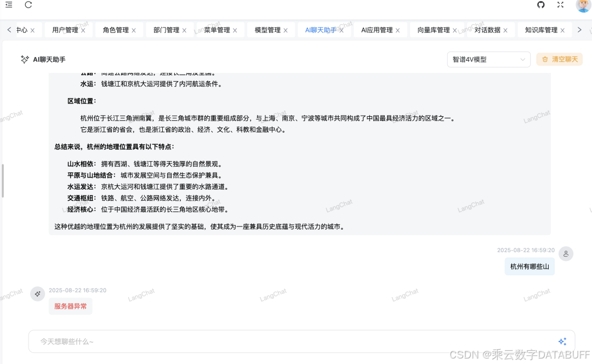Open the GitHub icon link
This screenshot has width=592, height=364.
540,4
